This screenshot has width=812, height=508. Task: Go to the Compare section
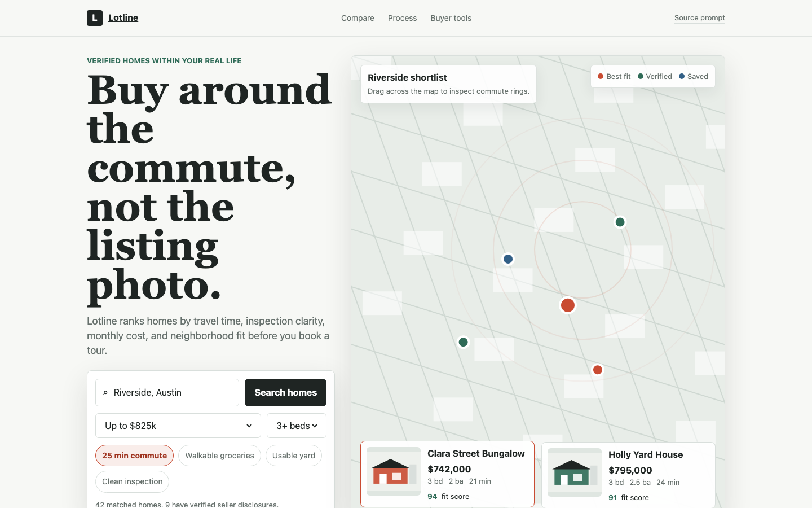point(358,18)
